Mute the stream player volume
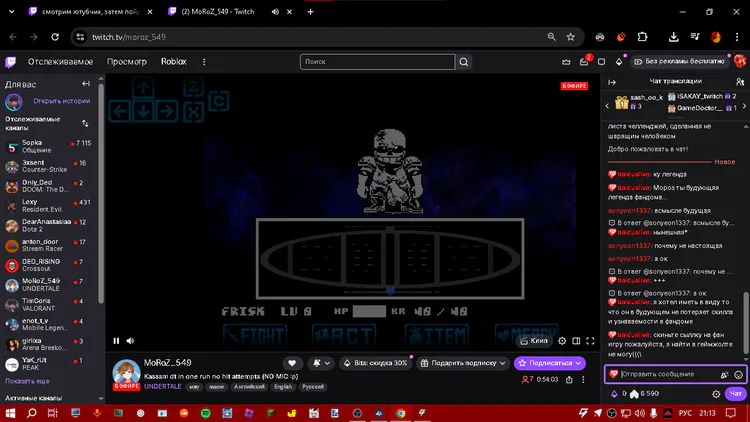The width and height of the screenshot is (750, 422). (130, 341)
